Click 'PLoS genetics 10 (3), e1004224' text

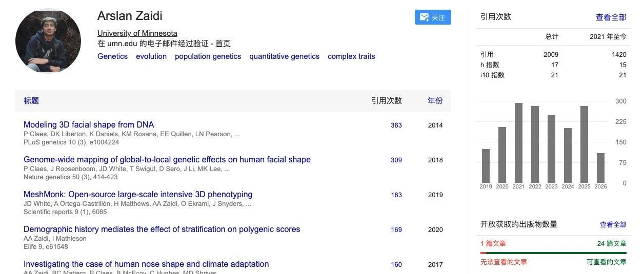click(x=71, y=142)
